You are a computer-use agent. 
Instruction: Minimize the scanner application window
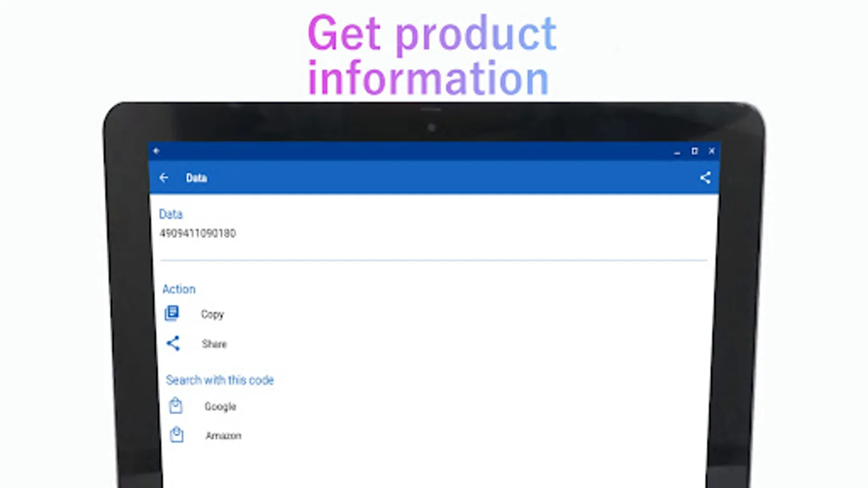point(678,151)
